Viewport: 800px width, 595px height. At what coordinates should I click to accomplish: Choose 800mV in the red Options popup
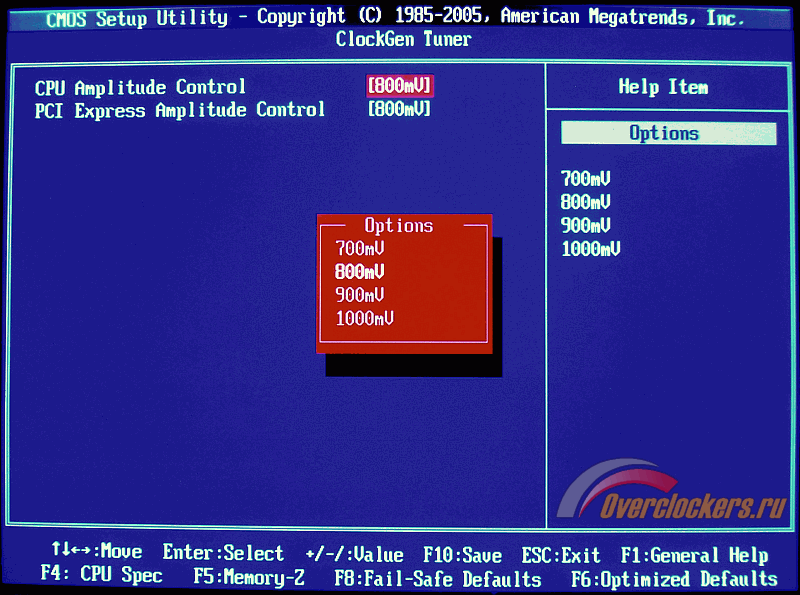coord(360,271)
